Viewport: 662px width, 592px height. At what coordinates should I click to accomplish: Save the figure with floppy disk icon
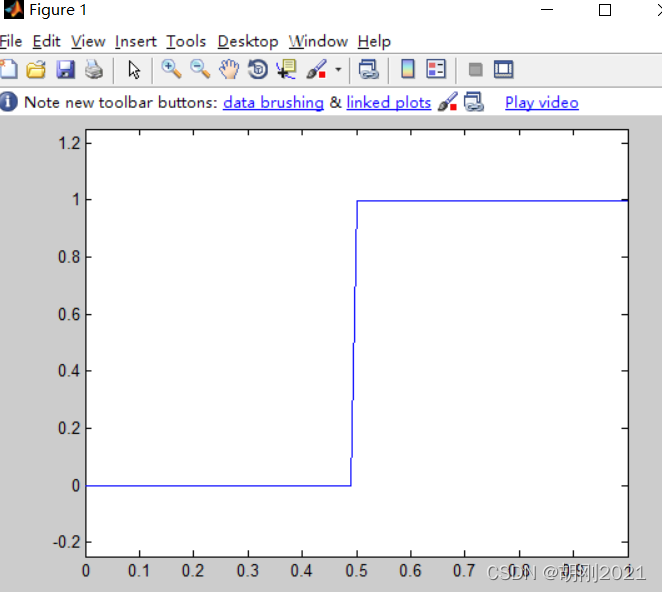[65, 69]
